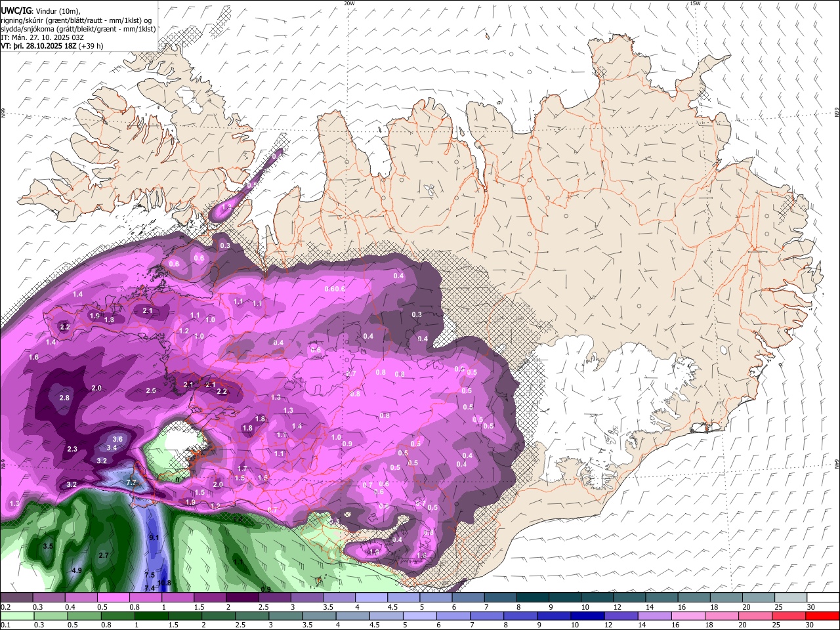Screen dimensions: 840x630
Task: Click the '2.7' value in the green rain area
Action: [x=103, y=555]
